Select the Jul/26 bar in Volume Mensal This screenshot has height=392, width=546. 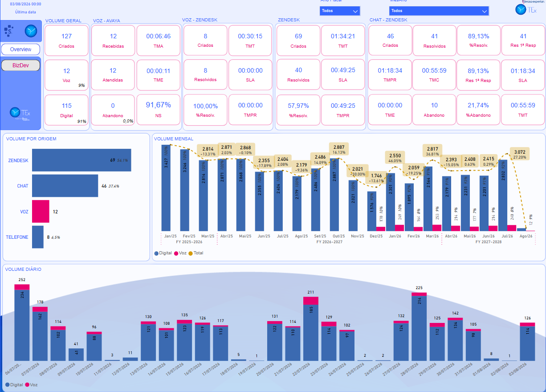[503, 195]
